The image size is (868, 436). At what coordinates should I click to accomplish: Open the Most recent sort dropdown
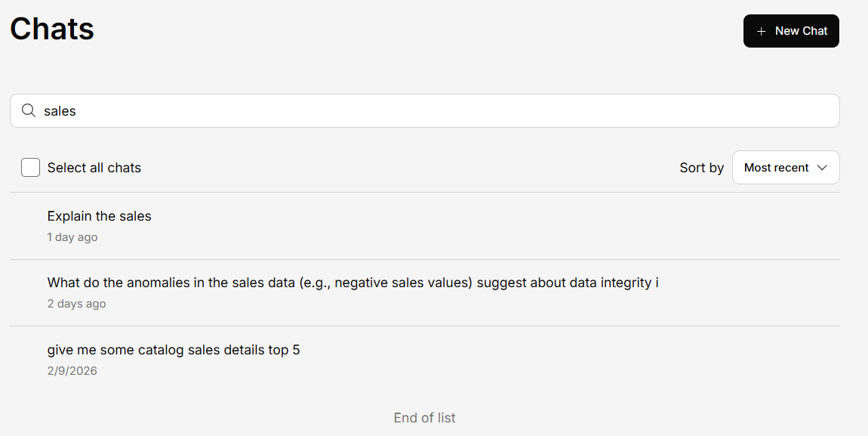(785, 167)
